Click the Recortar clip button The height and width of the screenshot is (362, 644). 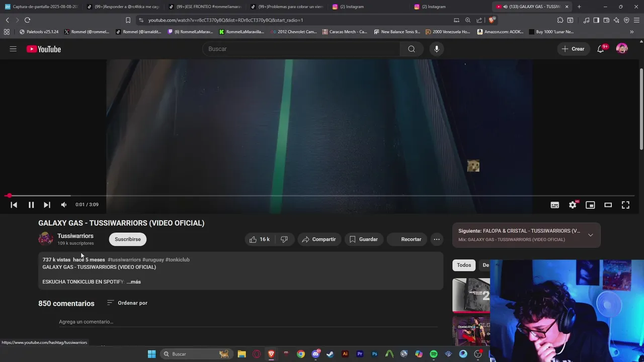[407, 239]
